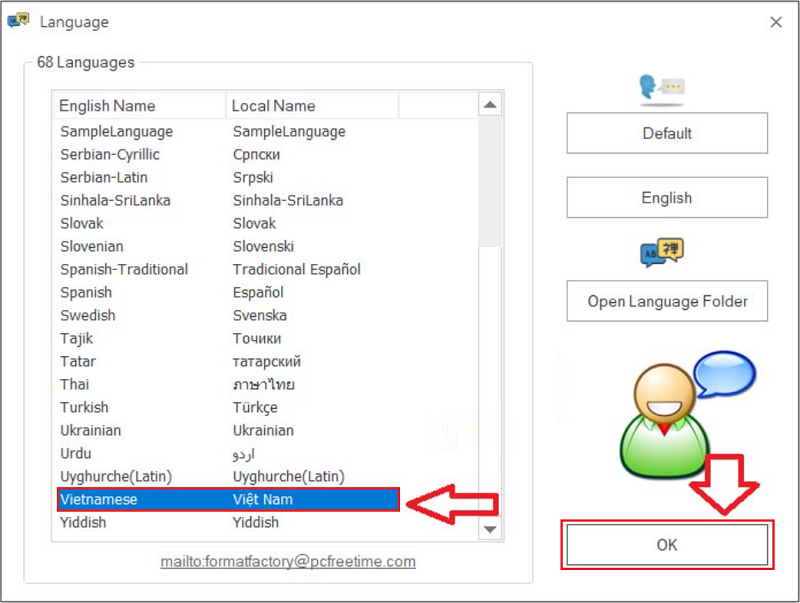This screenshot has width=800, height=603.
Task: Open Language Folder button
Action: 667,301
